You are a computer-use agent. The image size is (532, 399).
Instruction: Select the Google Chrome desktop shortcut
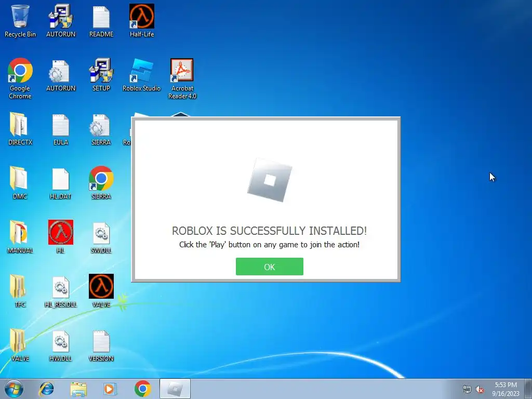tap(20, 79)
